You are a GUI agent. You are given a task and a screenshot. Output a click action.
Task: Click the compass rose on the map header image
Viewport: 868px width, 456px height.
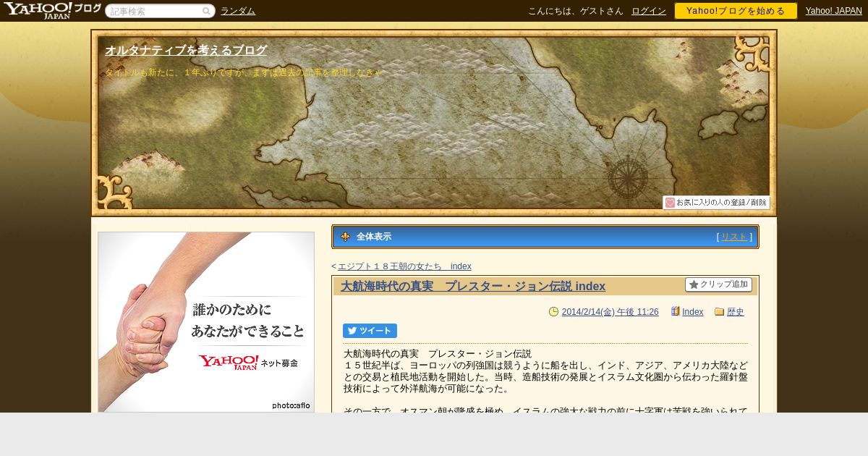tap(627, 177)
